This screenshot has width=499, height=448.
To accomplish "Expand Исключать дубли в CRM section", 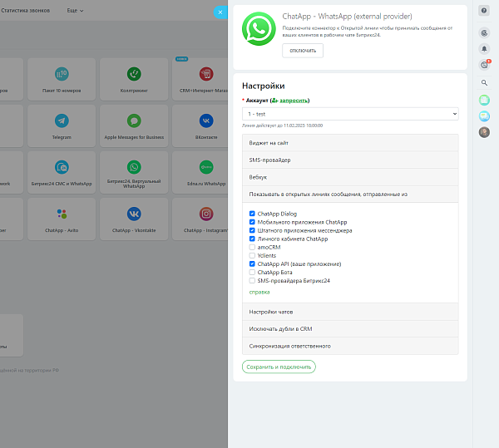I will click(350, 329).
